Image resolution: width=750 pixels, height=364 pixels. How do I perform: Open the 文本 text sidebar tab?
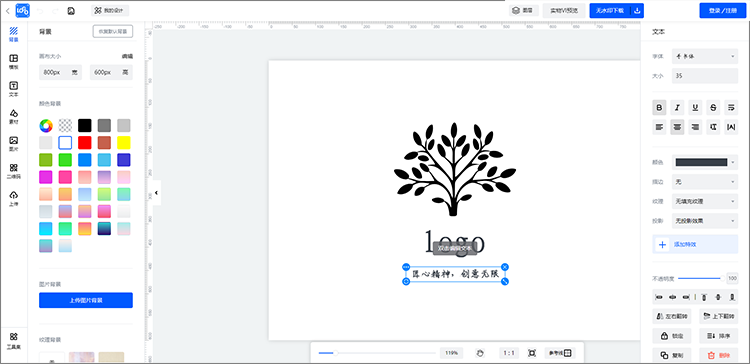point(14,89)
